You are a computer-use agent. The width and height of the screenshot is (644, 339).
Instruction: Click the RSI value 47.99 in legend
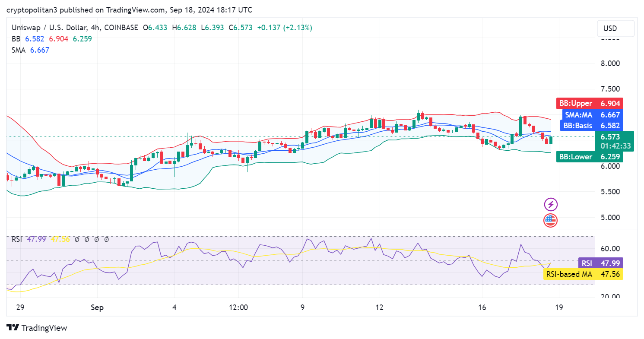[36, 239]
